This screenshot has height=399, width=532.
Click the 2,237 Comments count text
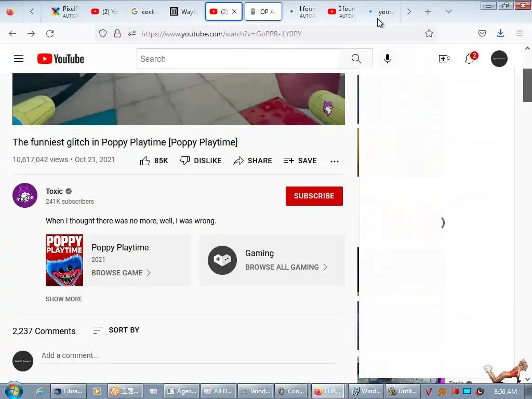(44, 331)
